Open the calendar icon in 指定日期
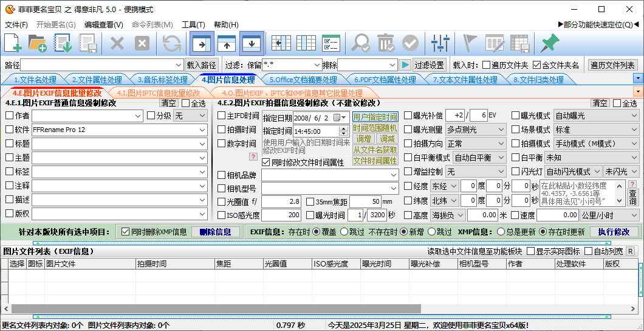Image resolution: width=644 pixels, height=331 pixels. (340, 117)
